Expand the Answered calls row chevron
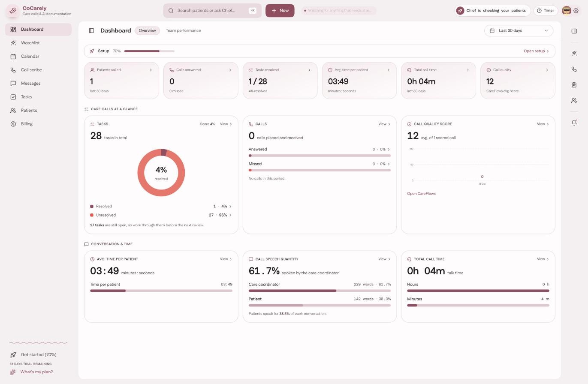The height and width of the screenshot is (384, 588). click(x=389, y=150)
